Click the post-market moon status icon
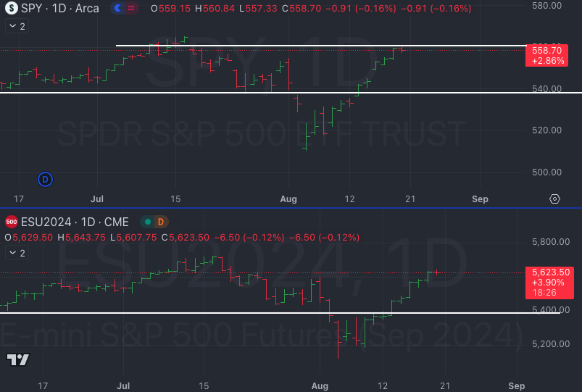Image resolution: width=582 pixels, height=392 pixels. tap(119, 9)
